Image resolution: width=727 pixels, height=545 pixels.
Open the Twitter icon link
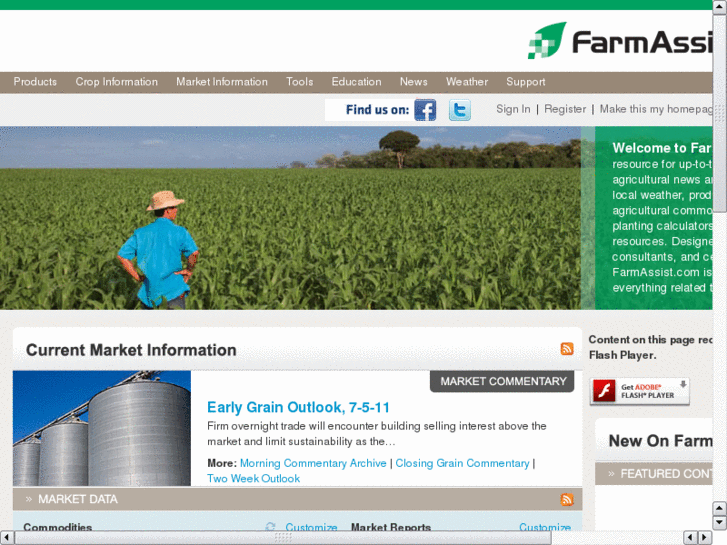coord(459,110)
